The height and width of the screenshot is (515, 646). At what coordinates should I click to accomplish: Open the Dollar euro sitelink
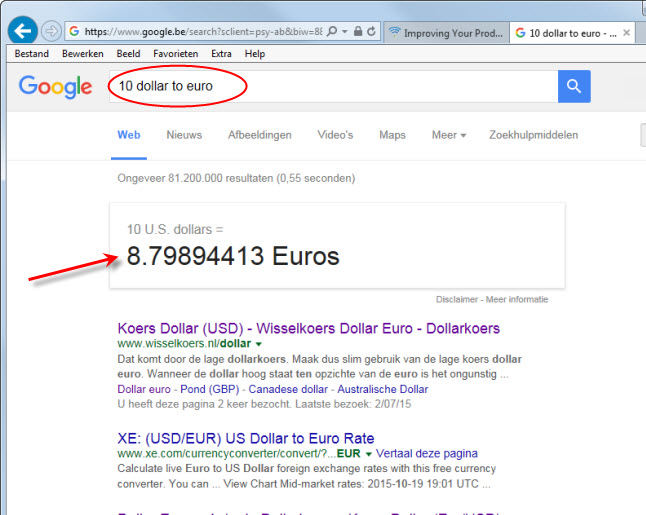144,389
